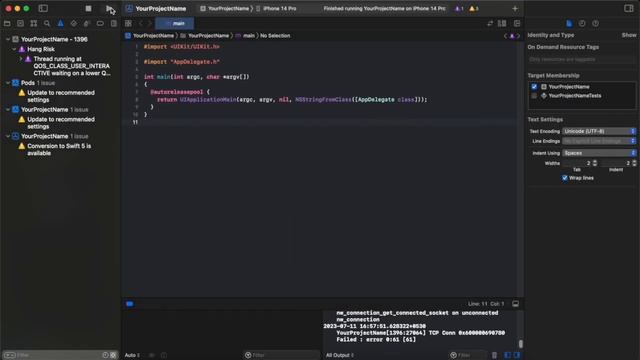Viewport: 640px width, 360px height.
Task: Click the yellow warning count in the toolbar
Action: point(473,9)
